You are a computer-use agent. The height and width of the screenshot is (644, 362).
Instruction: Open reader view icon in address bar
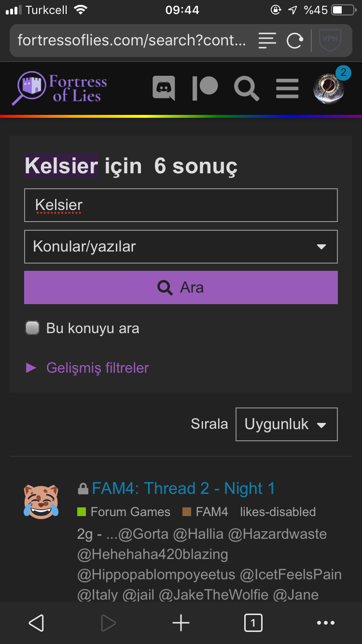click(x=267, y=40)
